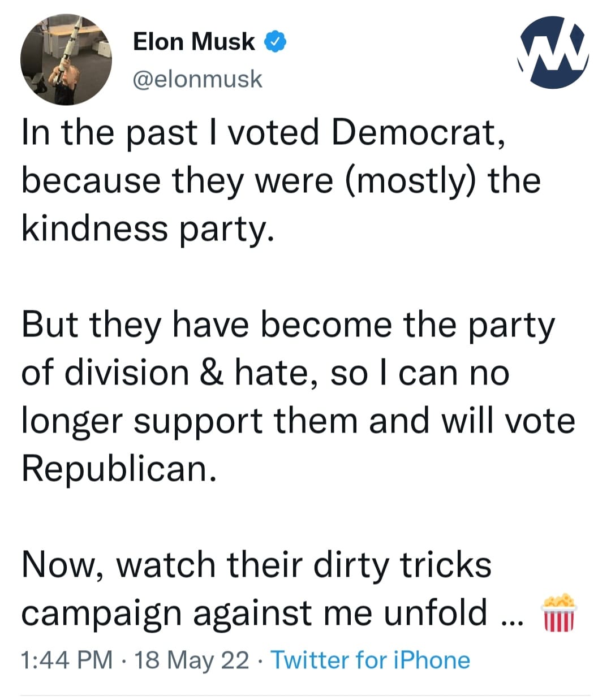Open the "Twitter for iPhone" source link
This screenshot has height=700, width=611.
[x=371, y=660]
